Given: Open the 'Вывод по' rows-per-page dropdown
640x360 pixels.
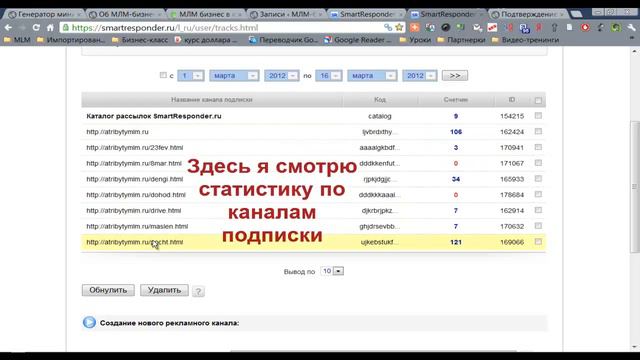Looking at the screenshot, I should click(x=332, y=271).
